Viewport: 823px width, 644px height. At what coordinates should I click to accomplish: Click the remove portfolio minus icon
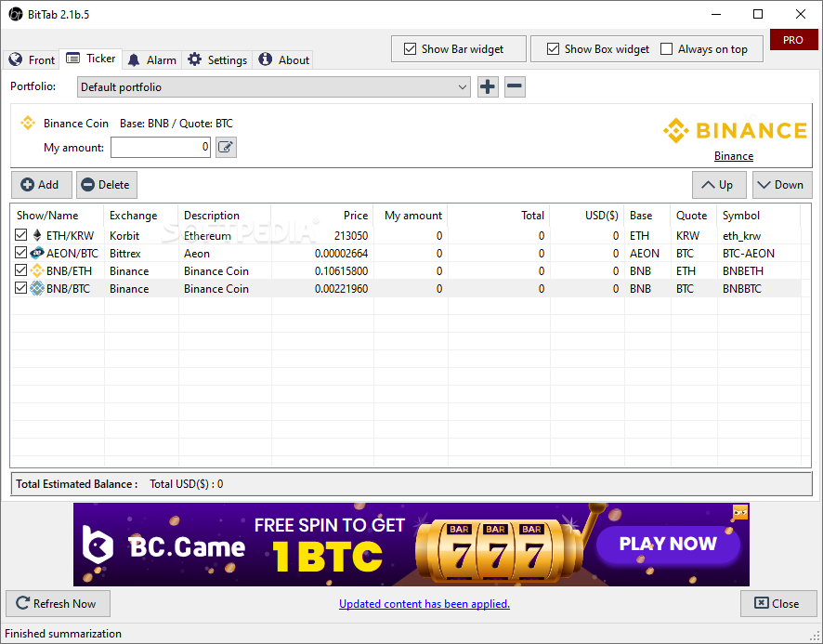click(x=515, y=86)
